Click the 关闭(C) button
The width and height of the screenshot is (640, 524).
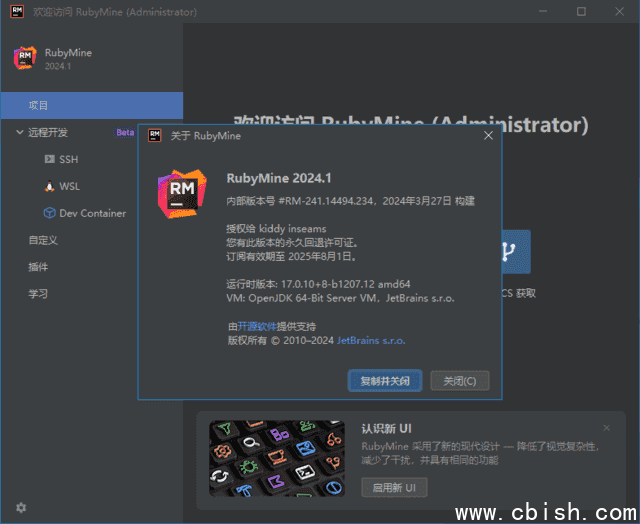click(x=460, y=381)
